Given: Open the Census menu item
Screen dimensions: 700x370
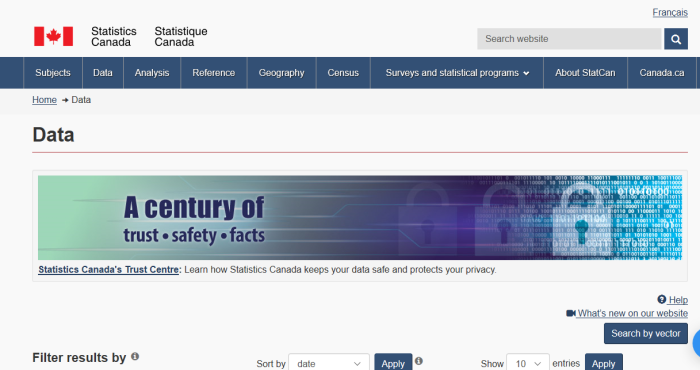Looking at the screenshot, I should click(343, 73).
